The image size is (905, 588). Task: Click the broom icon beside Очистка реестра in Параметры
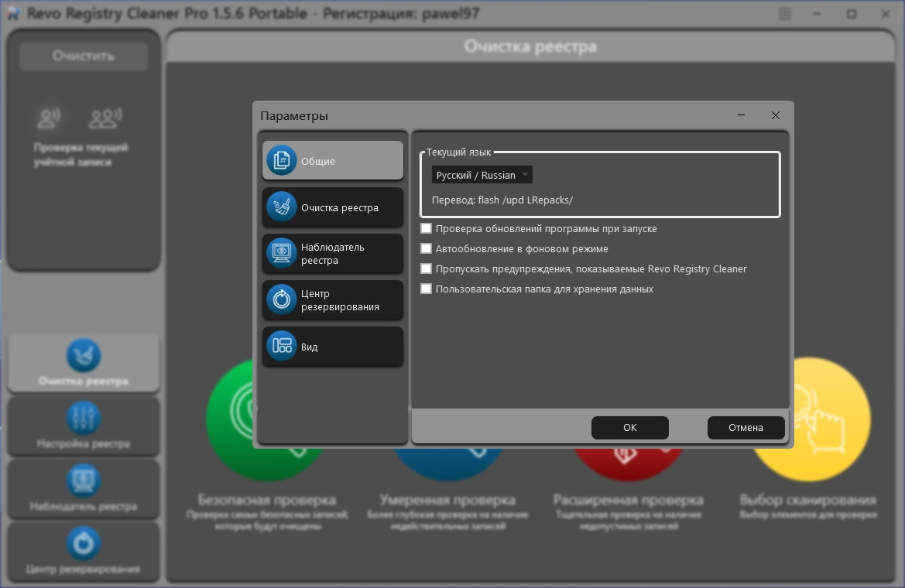(282, 207)
